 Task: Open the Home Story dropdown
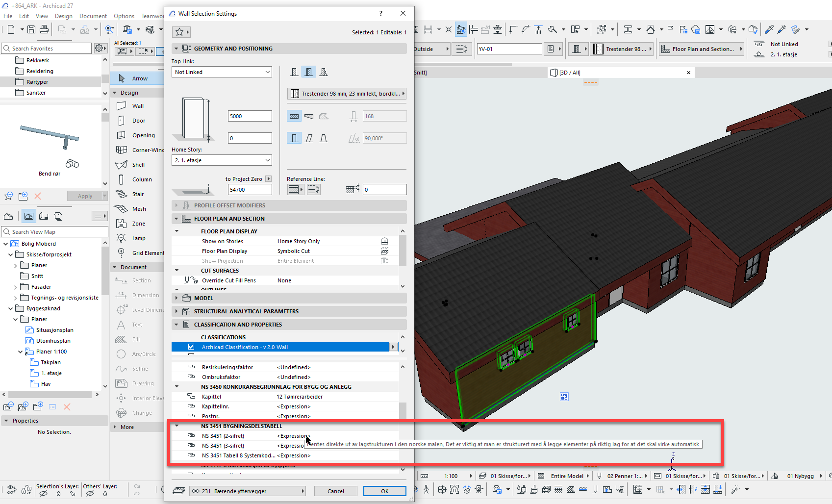click(x=222, y=160)
